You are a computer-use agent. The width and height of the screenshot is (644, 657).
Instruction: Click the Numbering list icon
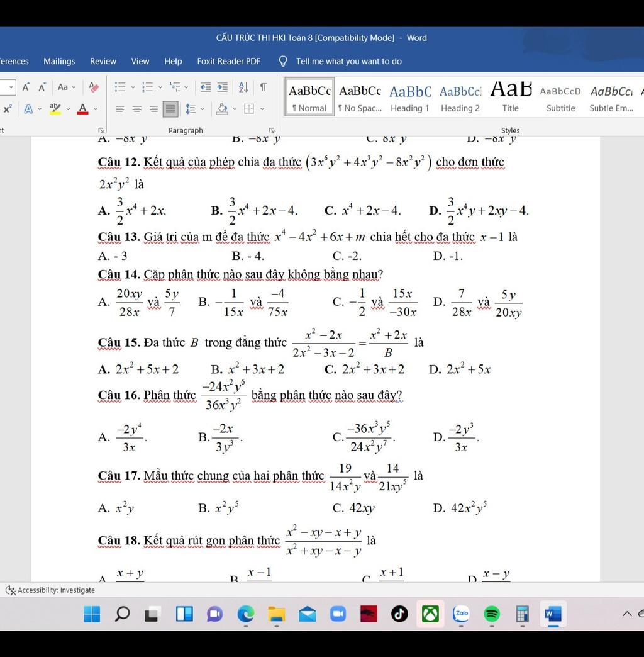(147, 87)
